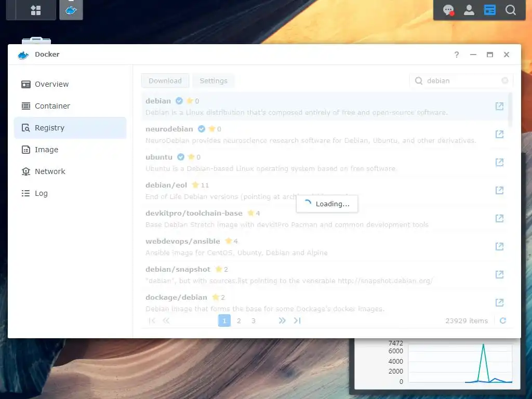Screen dimensions: 532x399
Task: Select results page 1
Action: (224, 321)
